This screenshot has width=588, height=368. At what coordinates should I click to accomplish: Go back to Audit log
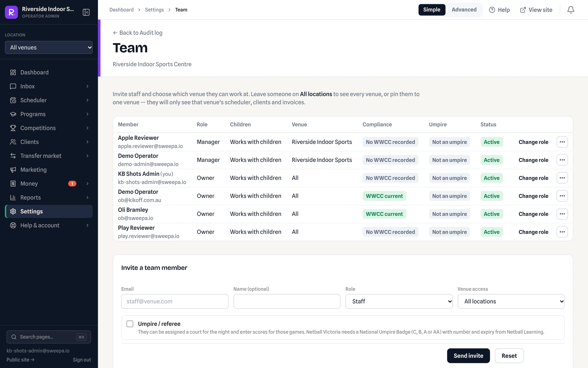[138, 33]
